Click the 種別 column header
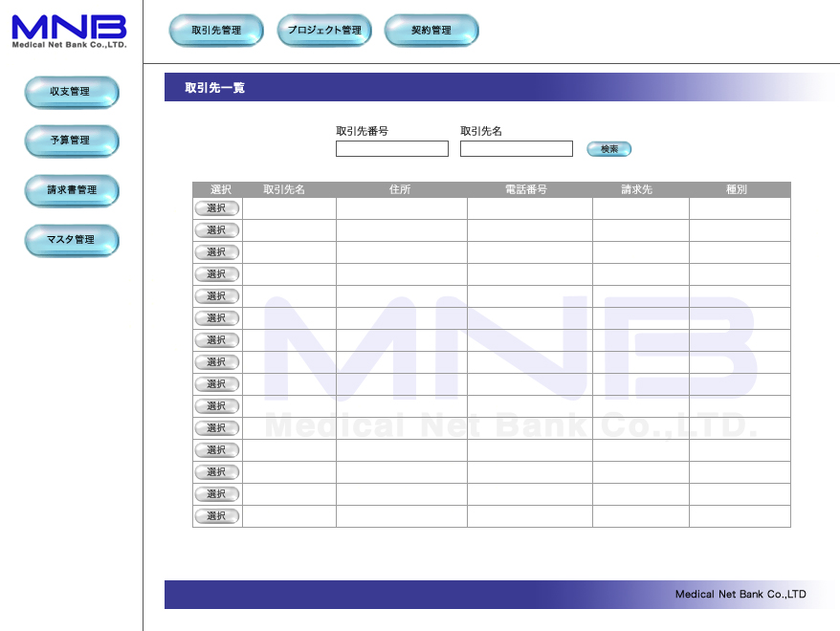The height and width of the screenshot is (631, 840). pyautogui.click(x=739, y=189)
